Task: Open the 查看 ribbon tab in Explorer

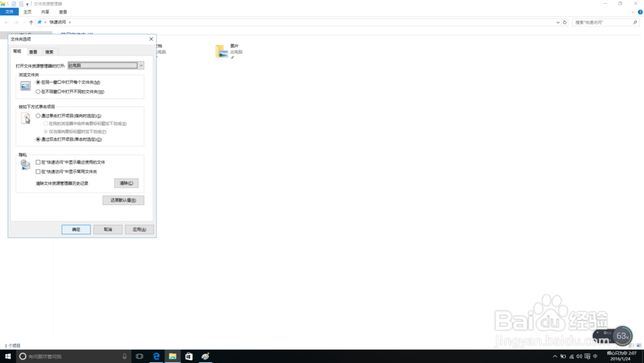Action: click(63, 12)
